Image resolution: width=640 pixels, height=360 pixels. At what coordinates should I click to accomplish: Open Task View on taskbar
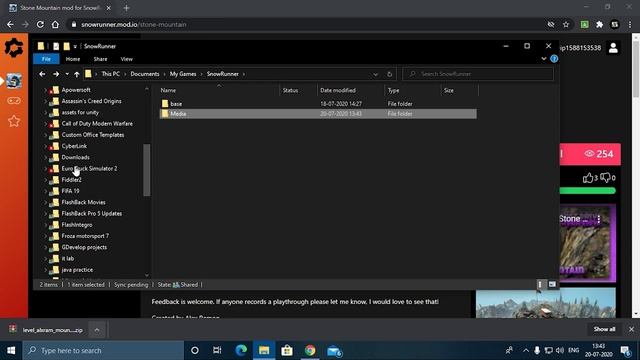pos(217,350)
